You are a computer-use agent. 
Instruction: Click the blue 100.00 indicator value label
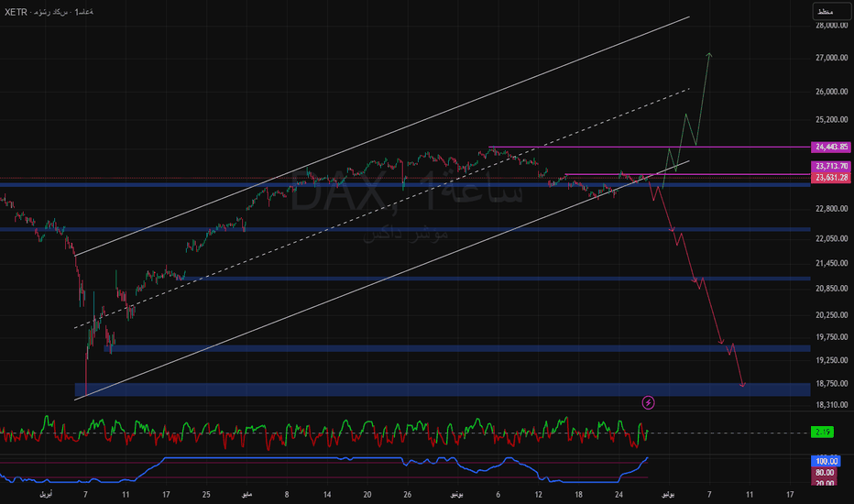tap(826, 461)
